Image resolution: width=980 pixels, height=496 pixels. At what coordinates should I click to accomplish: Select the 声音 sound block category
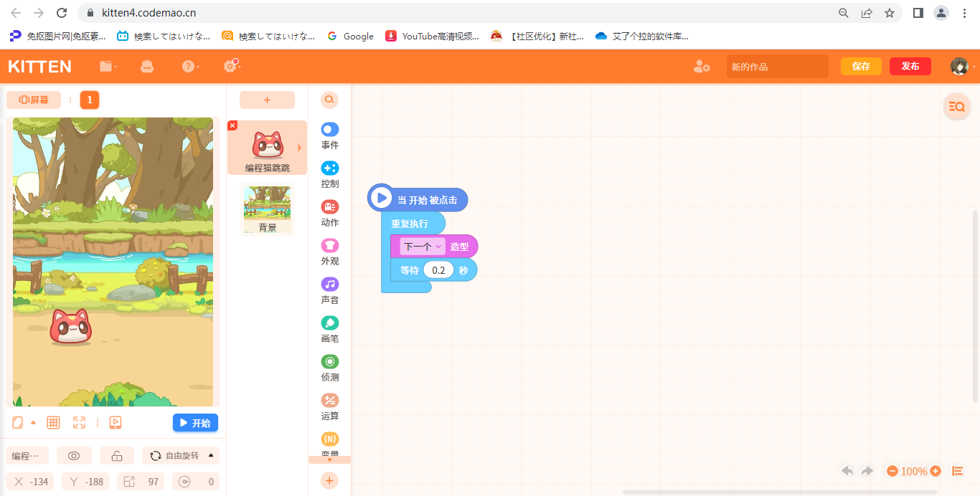point(329,290)
